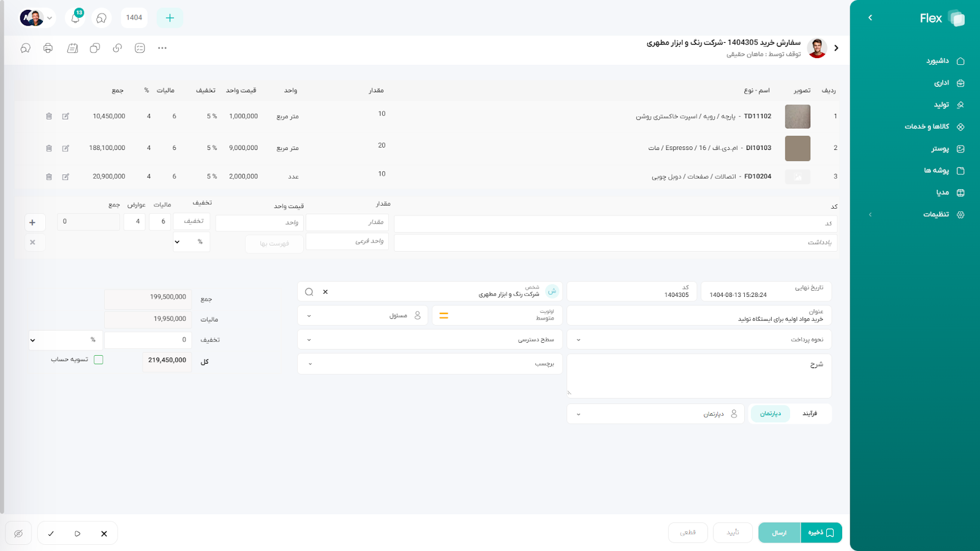Open the checklist icon in order toolbar

click(140, 48)
